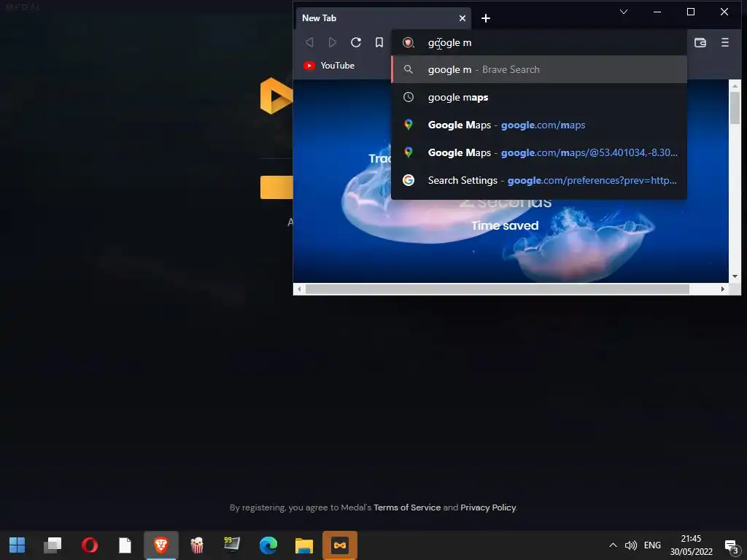
Task: Open Google Maps google.com/maps suggestion
Action: tap(539, 125)
